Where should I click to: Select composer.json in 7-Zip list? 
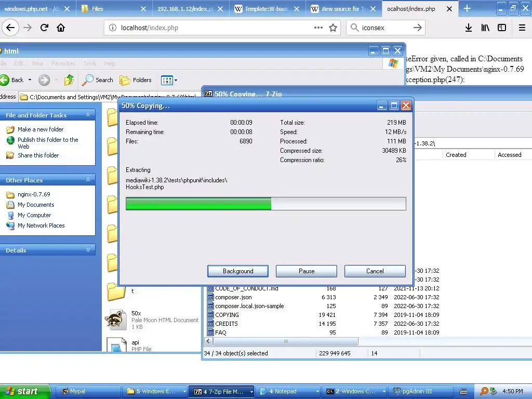(x=233, y=297)
